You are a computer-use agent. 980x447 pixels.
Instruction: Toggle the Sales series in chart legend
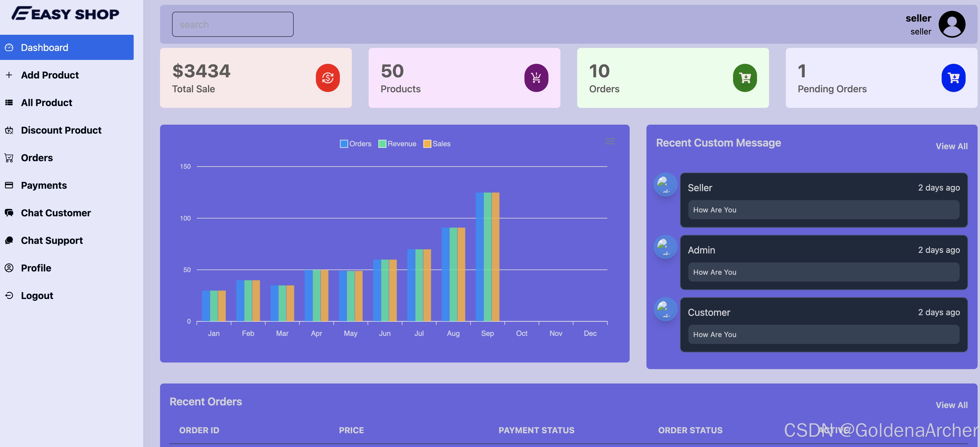(437, 144)
